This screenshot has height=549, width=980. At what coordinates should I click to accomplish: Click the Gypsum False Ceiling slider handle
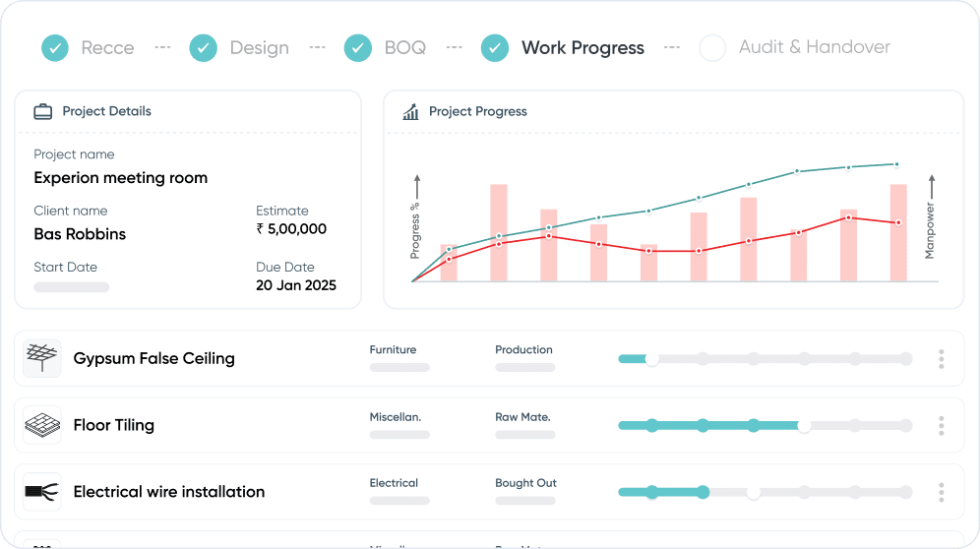[x=651, y=359]
